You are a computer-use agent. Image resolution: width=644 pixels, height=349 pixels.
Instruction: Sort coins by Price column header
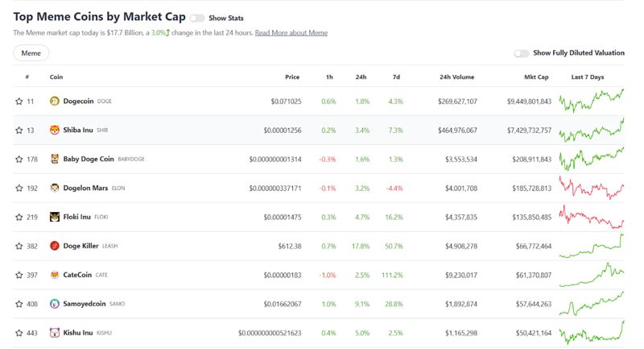click(x=292, y=77)
